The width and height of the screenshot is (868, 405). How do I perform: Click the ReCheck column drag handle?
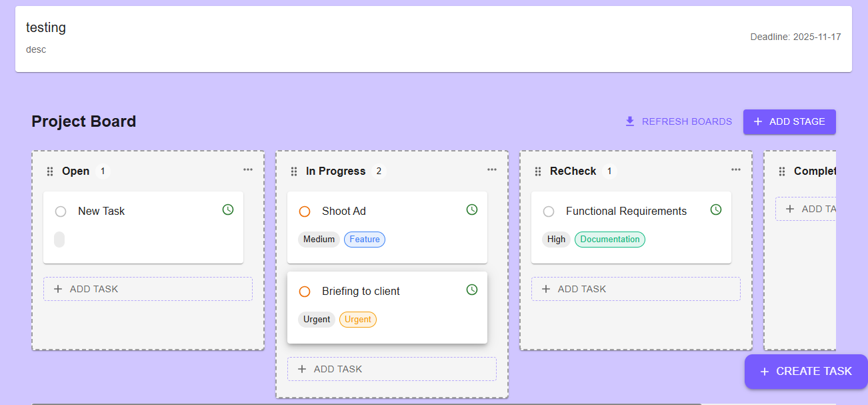538,171
